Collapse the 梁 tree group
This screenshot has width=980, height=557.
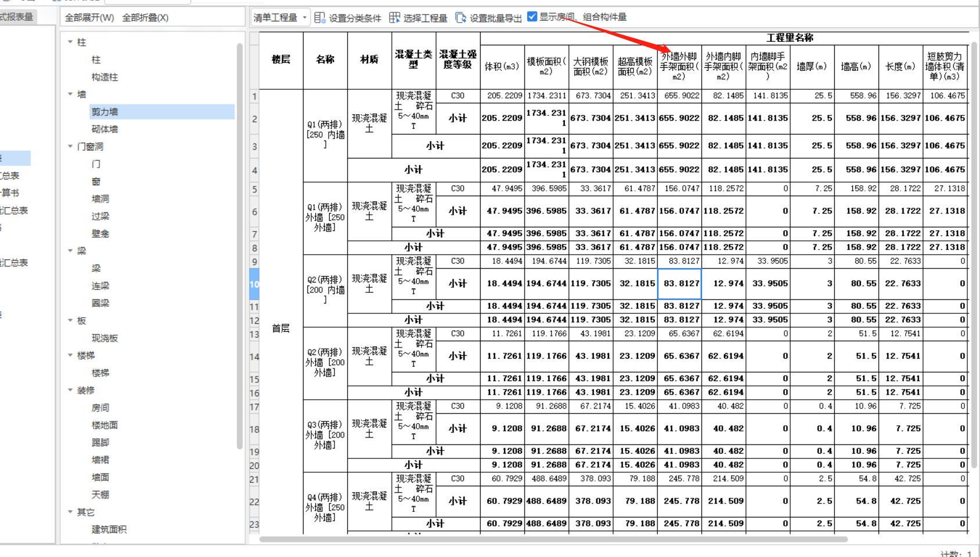70,251
